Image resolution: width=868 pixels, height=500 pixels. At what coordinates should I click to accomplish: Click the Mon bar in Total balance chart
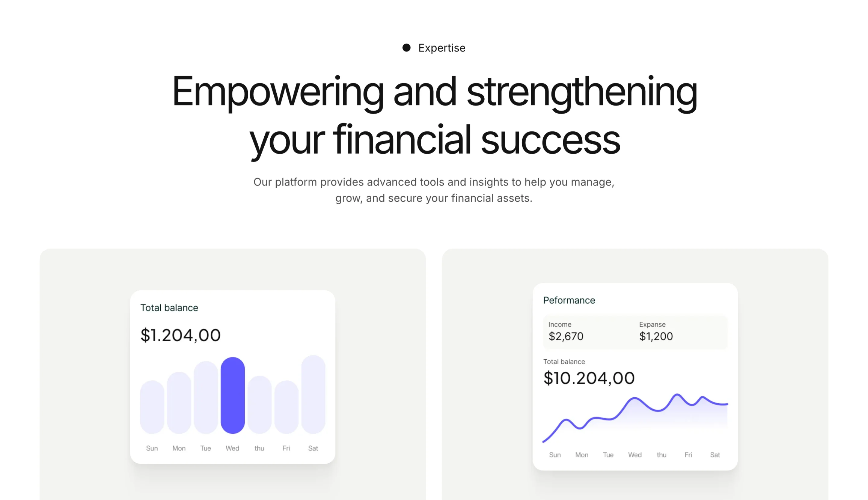[x=179, y=402]
